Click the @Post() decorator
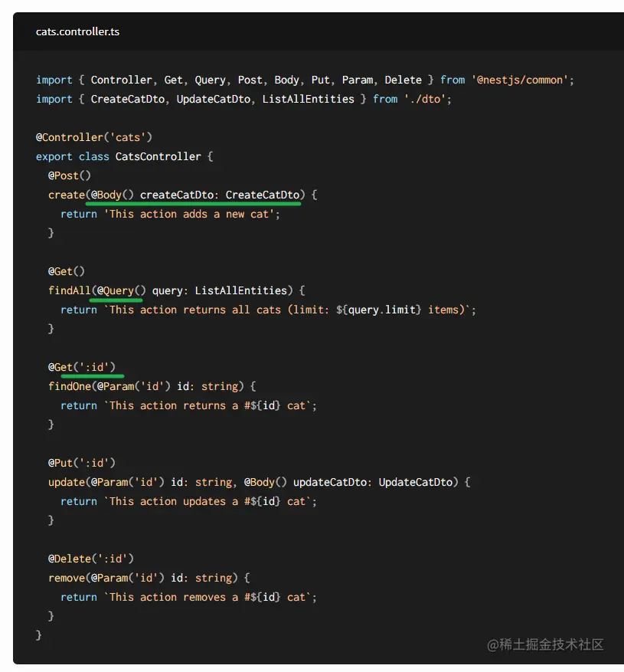The width and height of the screenshot is (624, 672). tap(70, 175)
